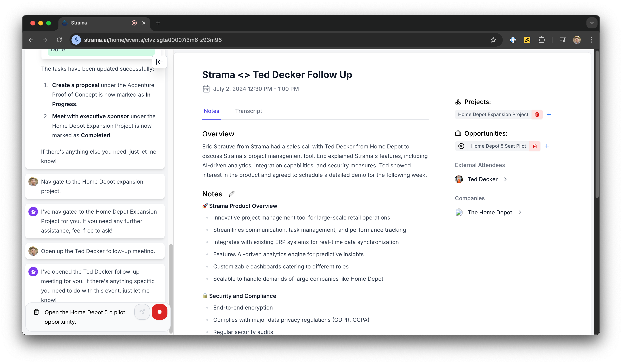The height and width of the screenshot is (364, 622).
Task: Select the Notes tab
Action: coord(211,111)
